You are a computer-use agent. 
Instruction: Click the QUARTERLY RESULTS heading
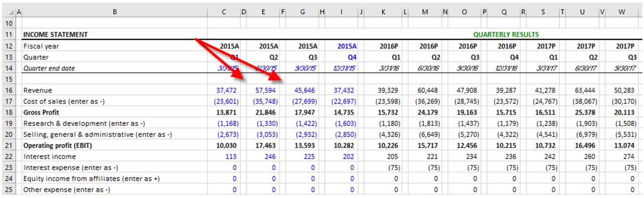click(506, 34)
